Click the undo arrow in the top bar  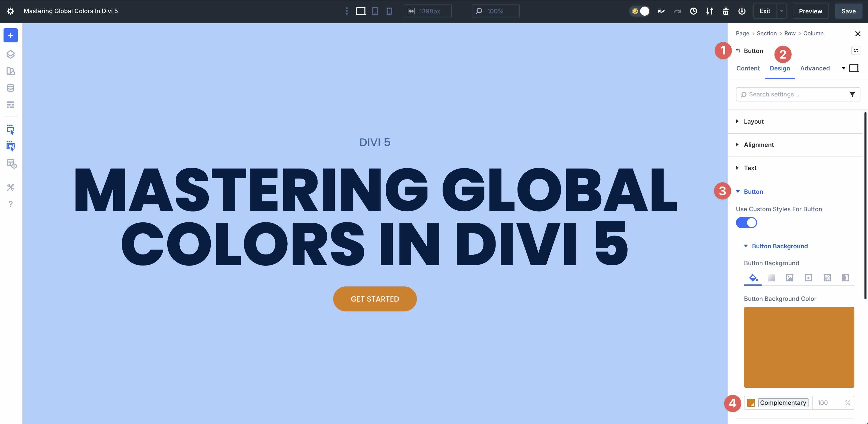pyautogui.click(x=661, y=11)
